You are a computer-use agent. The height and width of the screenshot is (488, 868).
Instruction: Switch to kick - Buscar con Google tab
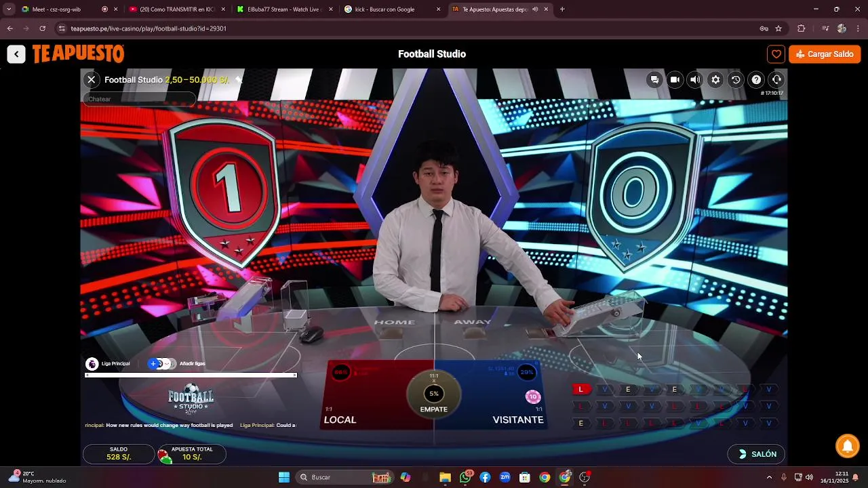pyautogui.click(x=391, y=9)
